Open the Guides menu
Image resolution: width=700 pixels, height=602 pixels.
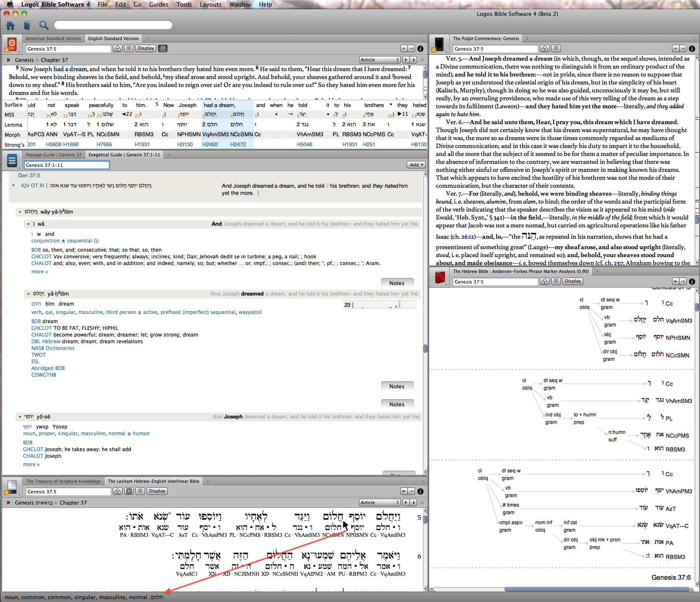(x=159, y=5)
